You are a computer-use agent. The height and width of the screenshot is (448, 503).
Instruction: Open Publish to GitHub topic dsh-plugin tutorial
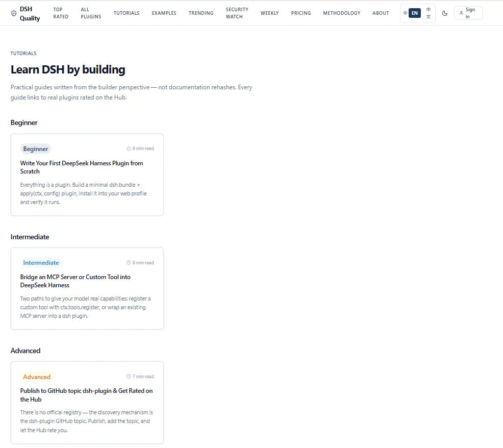86,395
